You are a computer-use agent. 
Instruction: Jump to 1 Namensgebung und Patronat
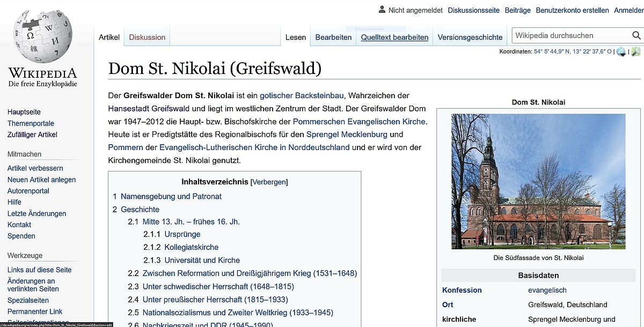coord(167,197)
